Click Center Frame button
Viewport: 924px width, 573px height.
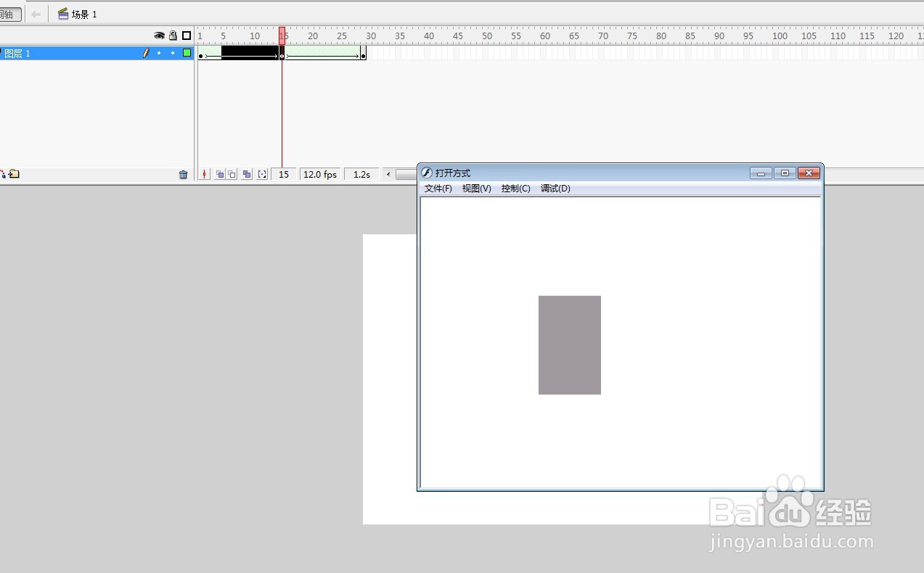[x=205, y=174]
